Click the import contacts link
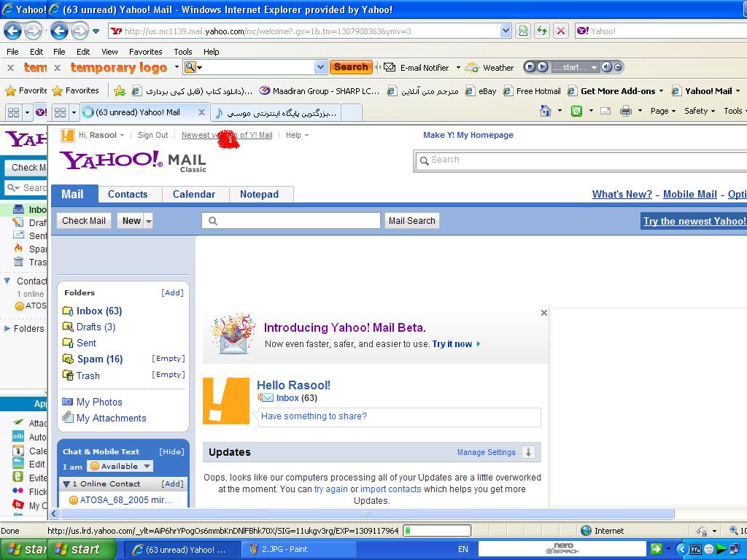 [391, 489]
